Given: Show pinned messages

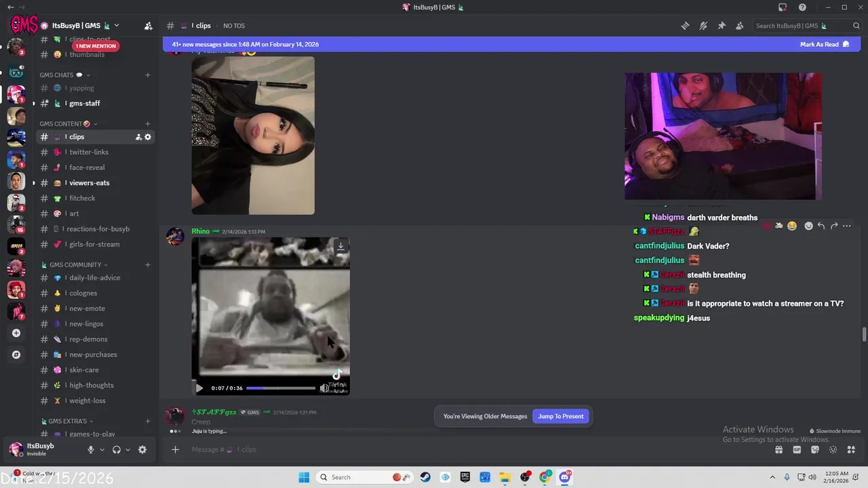Looking at the screenshot, I should click(x=722, y=26).
